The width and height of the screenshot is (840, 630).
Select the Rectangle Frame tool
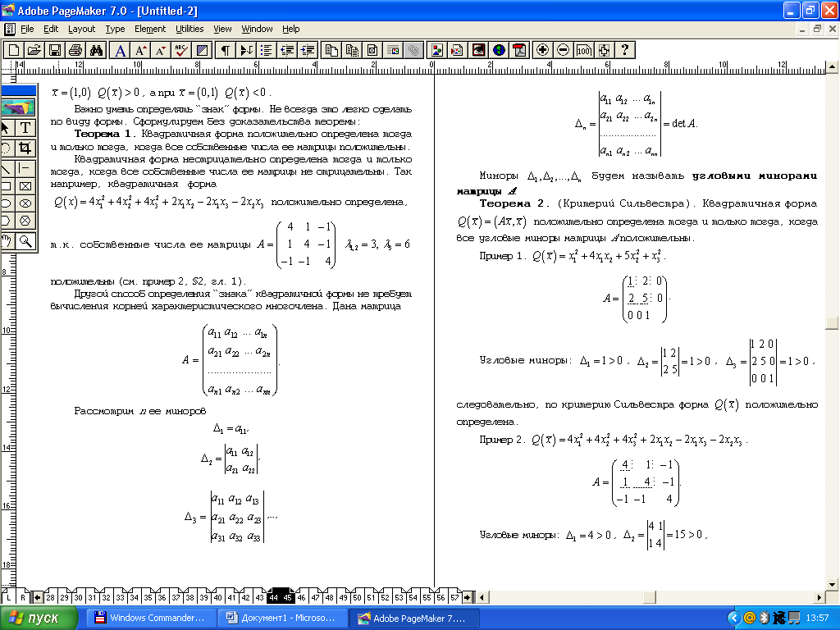pyautogui.click(x=25, y=186)
